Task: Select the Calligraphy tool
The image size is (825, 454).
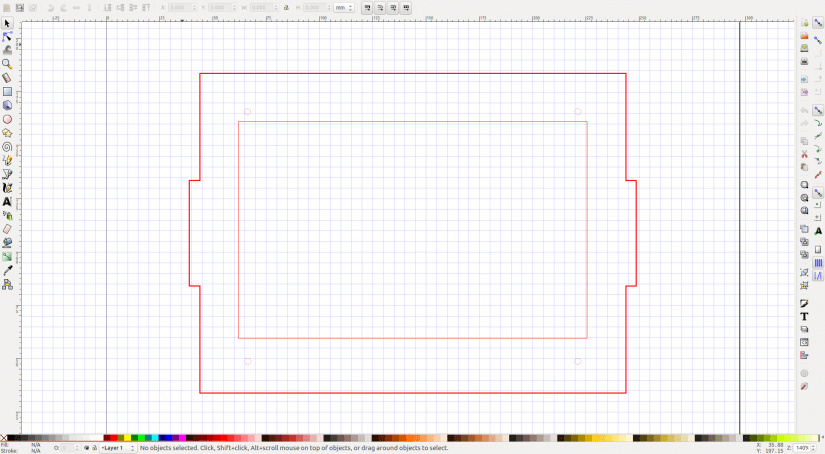Action: pyautogui.click(x=7, y=188)
